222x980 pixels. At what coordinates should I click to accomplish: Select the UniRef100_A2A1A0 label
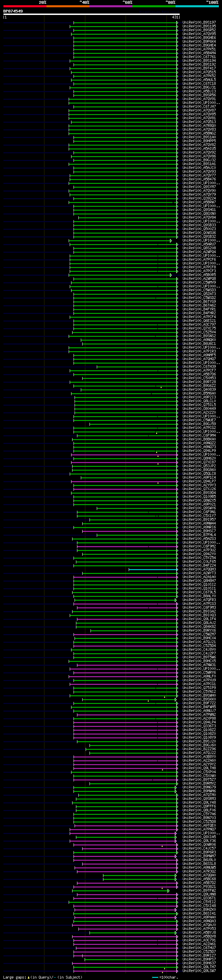coord(199,577)
